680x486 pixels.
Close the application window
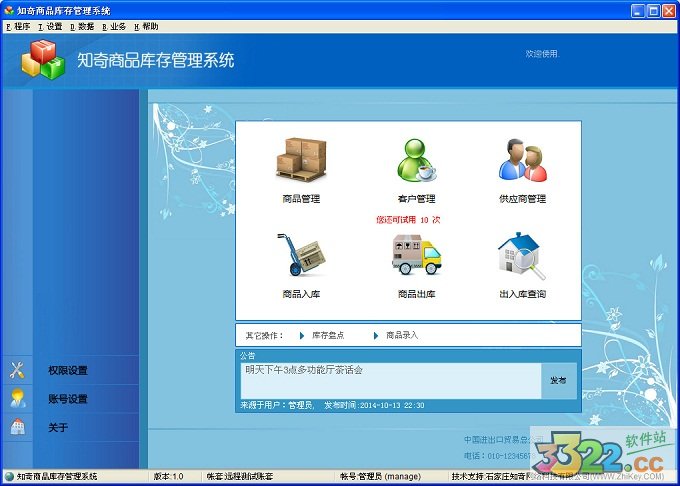[669, 11]
